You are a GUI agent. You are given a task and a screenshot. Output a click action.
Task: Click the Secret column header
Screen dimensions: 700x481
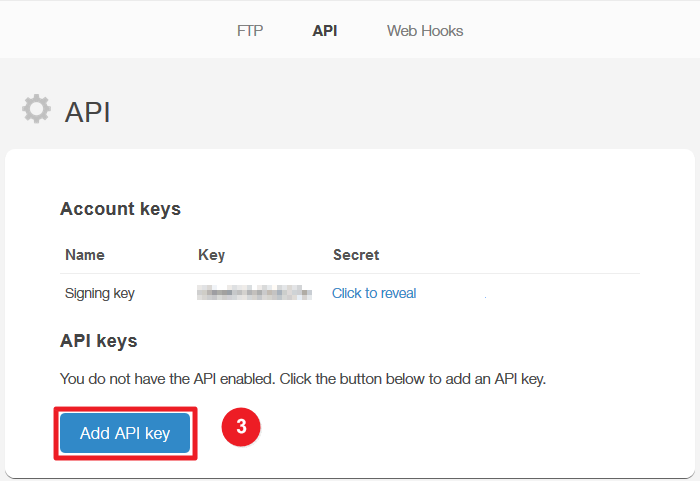[x=356, y=255]
